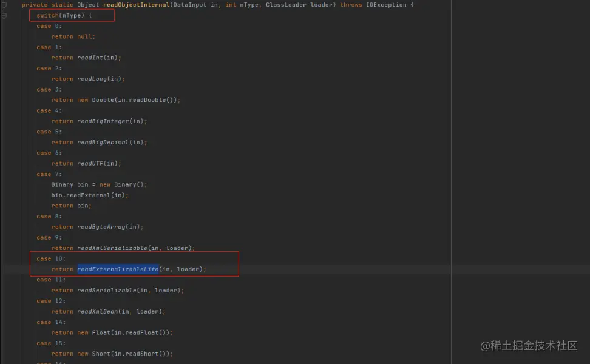Click the 'case 6:' label
Viewport: 590px width, 364px height.
tap(49, 153)
